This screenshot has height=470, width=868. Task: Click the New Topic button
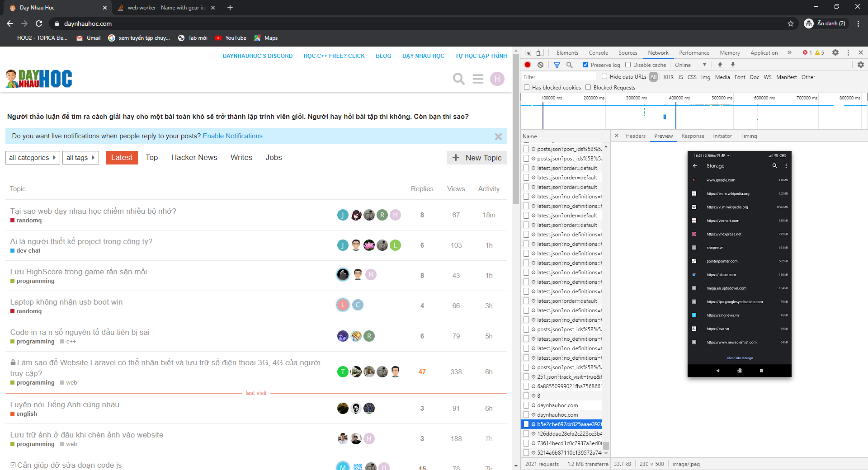[477, 158]
